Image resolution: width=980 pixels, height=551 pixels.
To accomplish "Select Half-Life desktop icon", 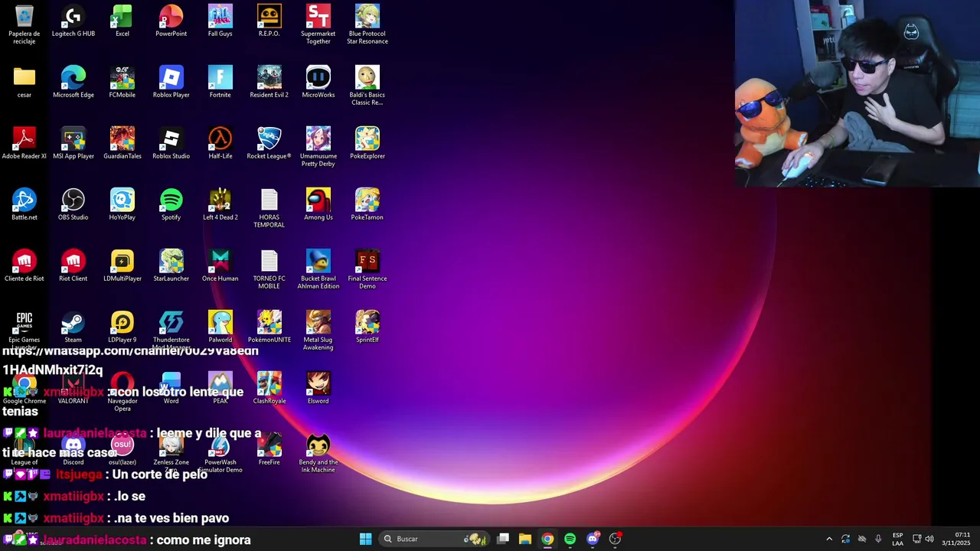I will point(220,144).
